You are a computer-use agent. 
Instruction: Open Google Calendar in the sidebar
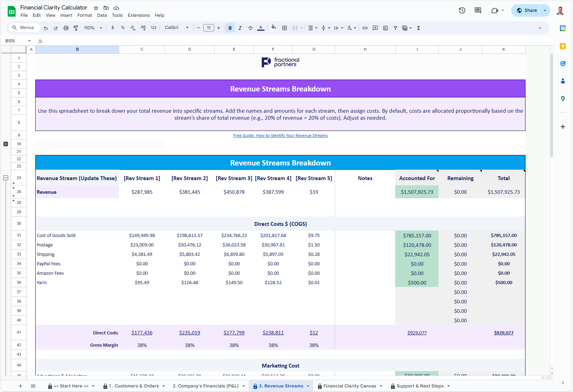coord(563,28)
